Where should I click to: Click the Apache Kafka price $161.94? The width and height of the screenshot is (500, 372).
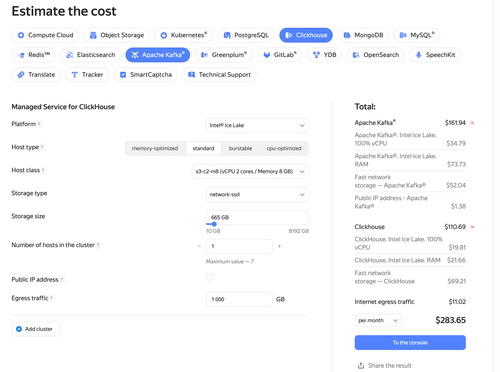pyautogui.click(x=455, y=123)
